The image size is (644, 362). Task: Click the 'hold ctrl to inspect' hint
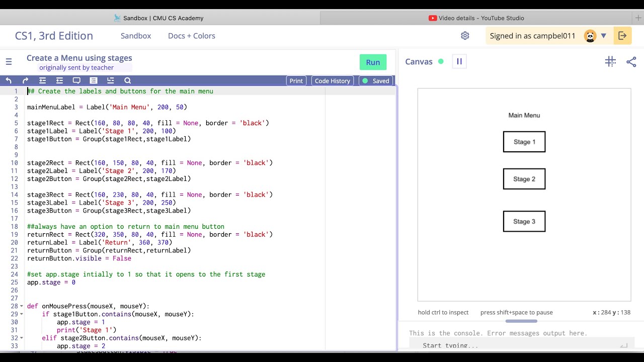(x=443, y=312)
